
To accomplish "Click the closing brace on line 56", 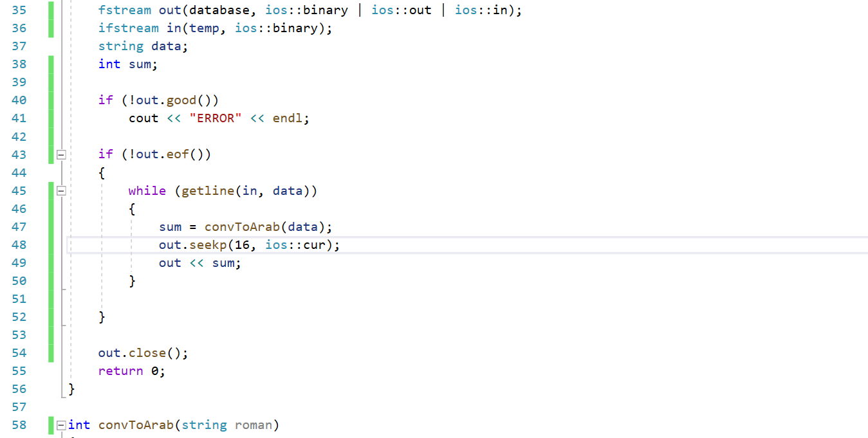I will tap(70, 388).
